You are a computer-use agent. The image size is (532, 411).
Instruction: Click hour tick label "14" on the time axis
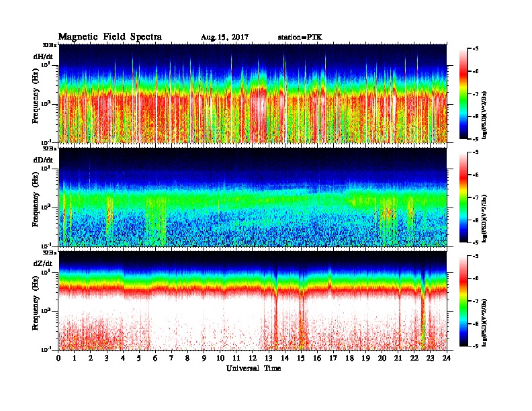tap(285, 358)
